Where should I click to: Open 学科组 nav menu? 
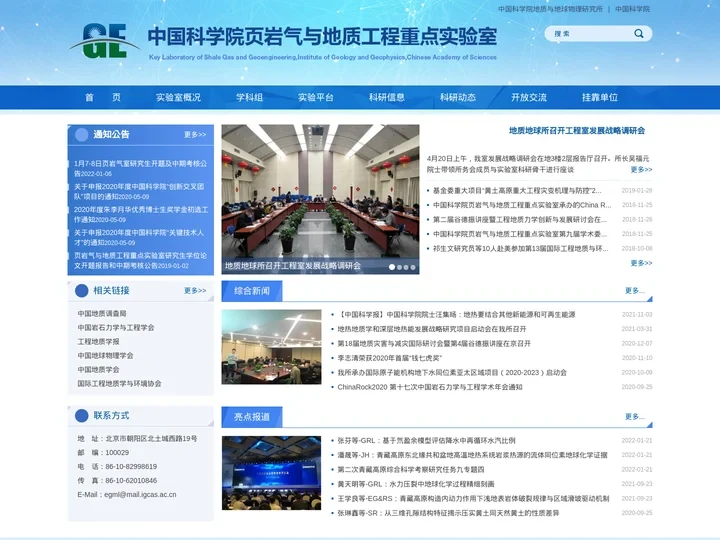pos(249,97)
